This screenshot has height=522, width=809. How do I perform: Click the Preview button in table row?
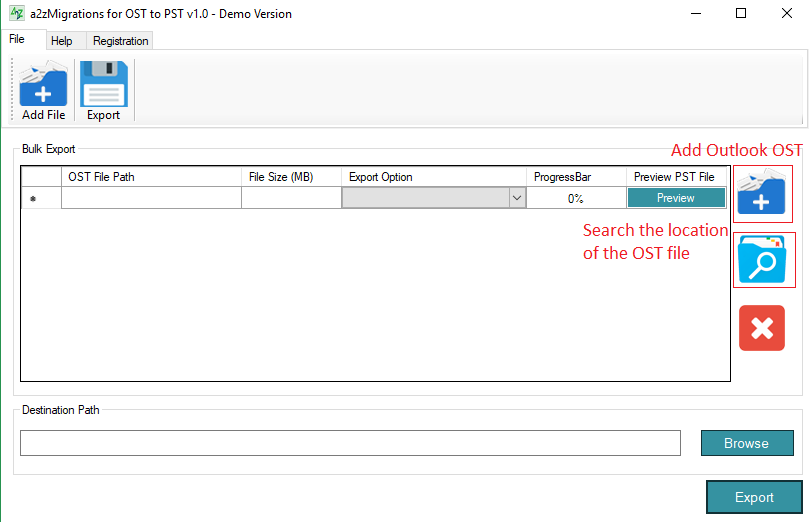tap(676, 198)
